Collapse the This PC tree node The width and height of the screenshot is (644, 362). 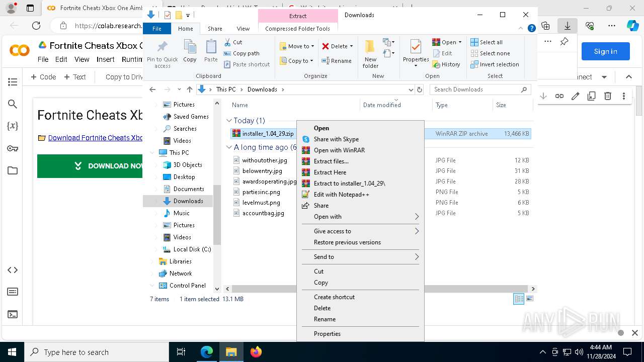click(x=152, y=153)
